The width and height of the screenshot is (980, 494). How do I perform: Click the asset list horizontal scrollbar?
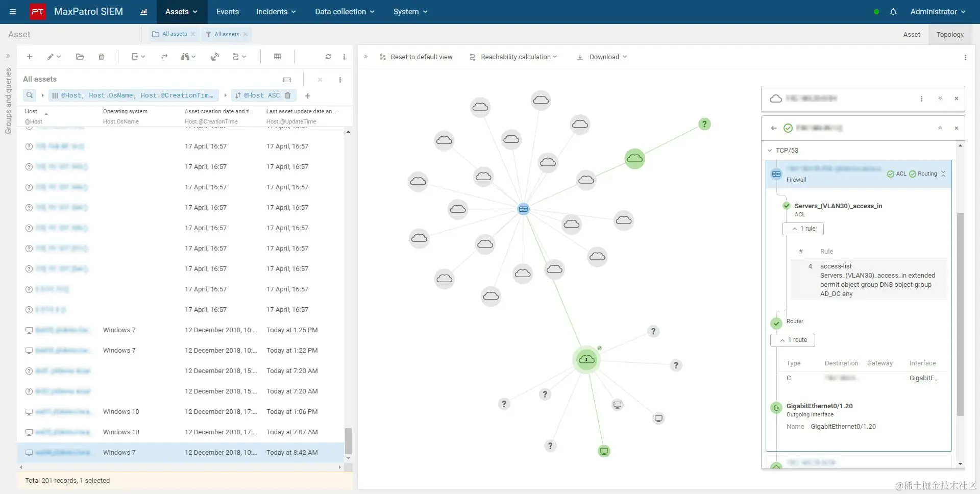click(x=181, y=467)
